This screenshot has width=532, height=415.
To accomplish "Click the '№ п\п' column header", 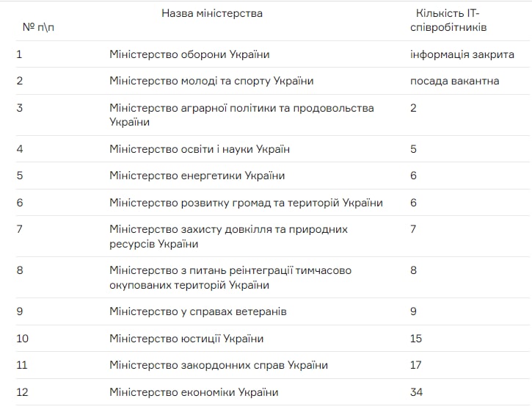I will coord(38,27).
